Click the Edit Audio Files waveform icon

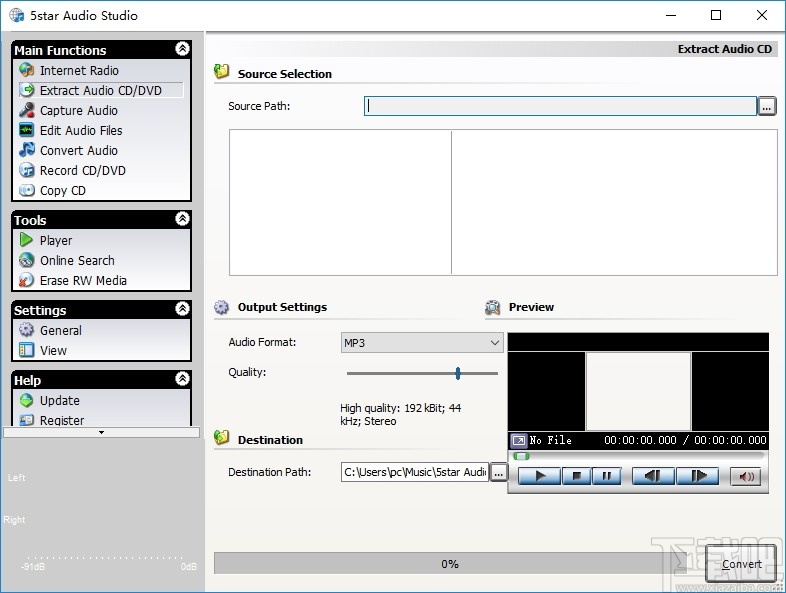27,130
